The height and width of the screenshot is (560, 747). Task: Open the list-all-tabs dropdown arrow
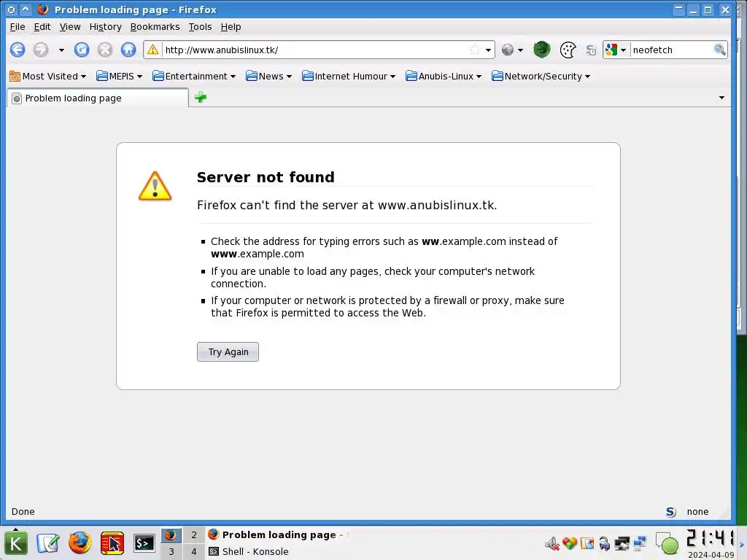(x=721, y=98)
